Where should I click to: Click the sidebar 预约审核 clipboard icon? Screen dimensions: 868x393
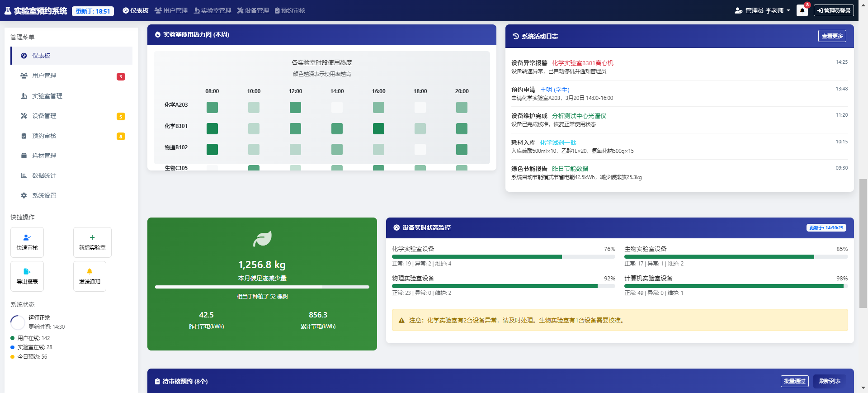[24, 136]
